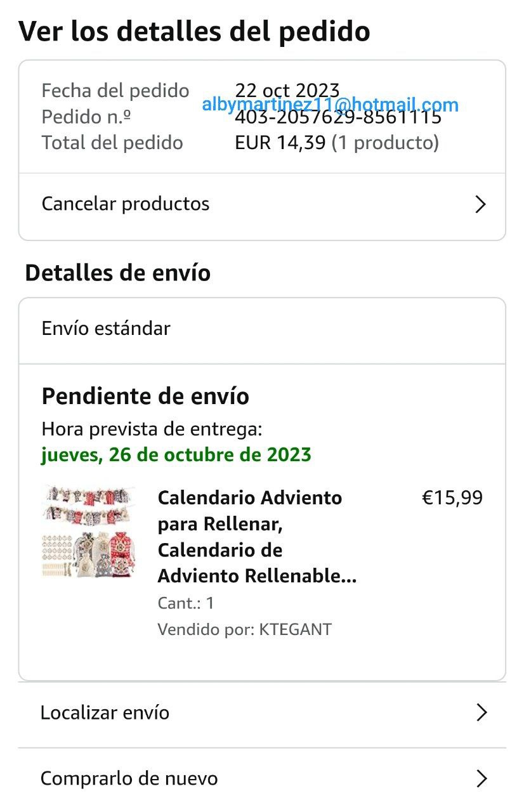Viewport: 524px width, 812px height.
Task: Select the Envío estándar shipping row
Action: (x=106, y=329)
